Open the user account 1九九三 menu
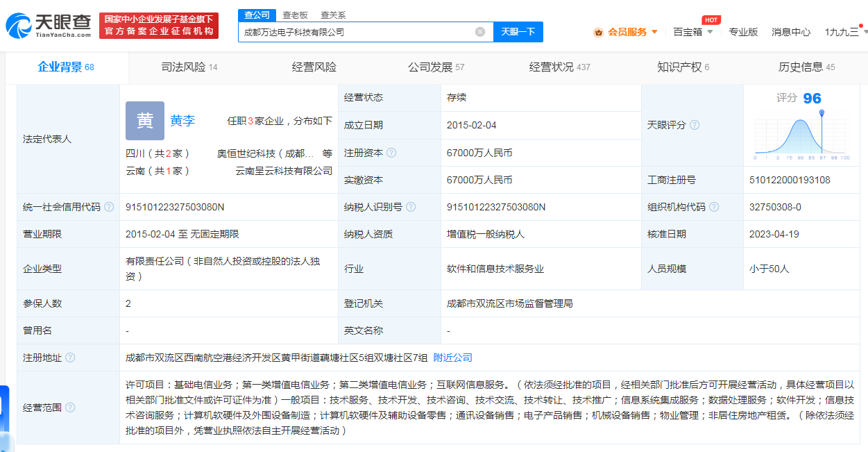The height and width of the screenshot is (452, 868). tap(844, 32)
